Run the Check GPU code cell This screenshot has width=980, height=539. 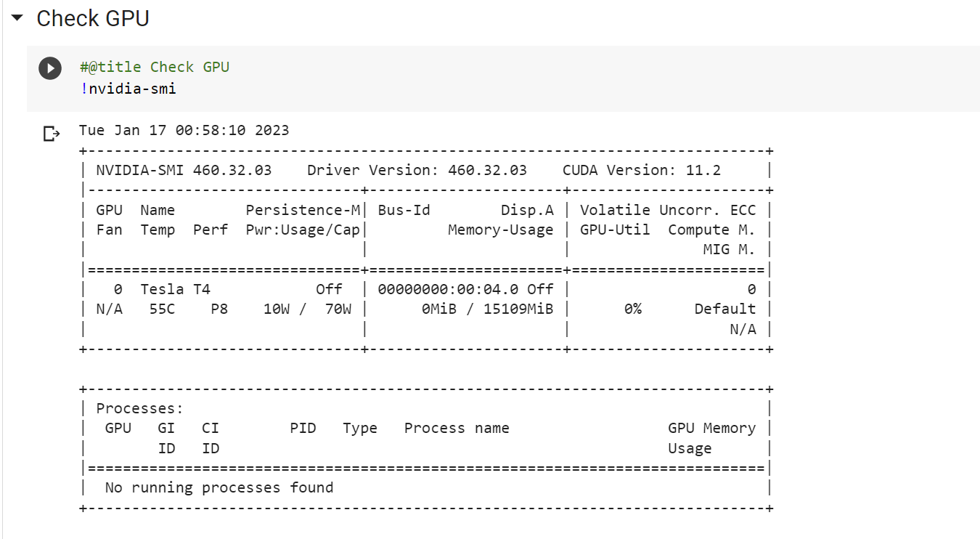(x=50, y=68)
